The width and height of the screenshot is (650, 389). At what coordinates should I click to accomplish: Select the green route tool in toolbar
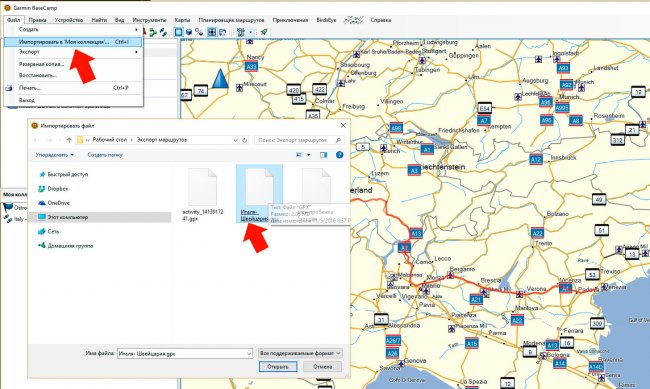153,32
